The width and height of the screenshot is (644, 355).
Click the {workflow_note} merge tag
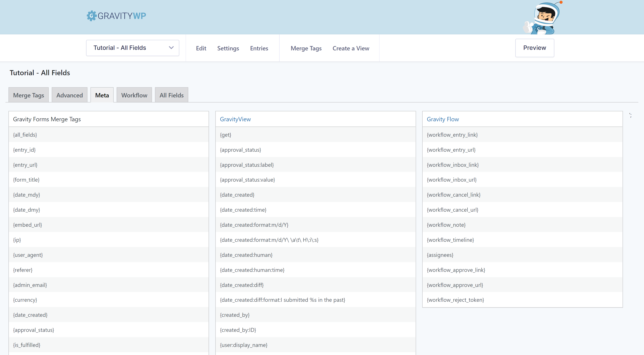click(446, 225)
